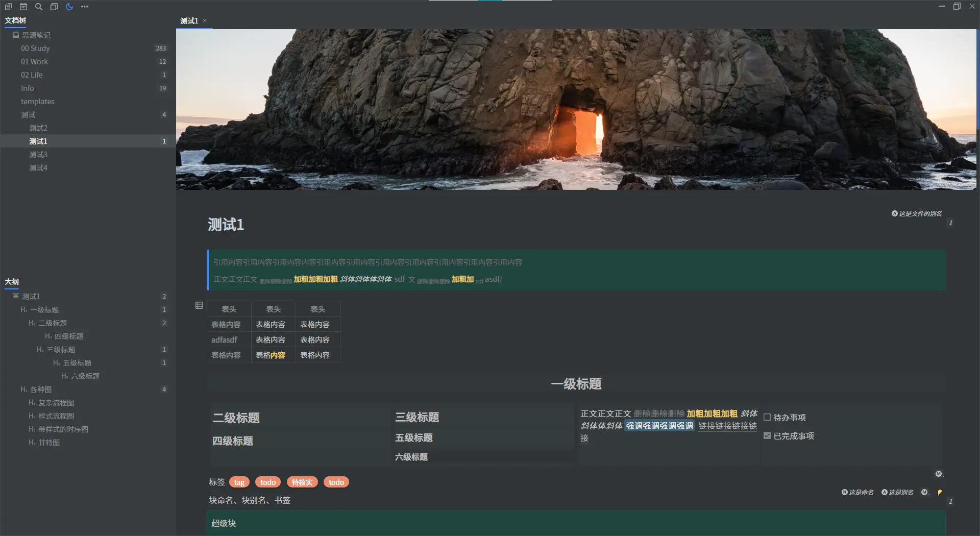Click the A badge beside 这是别名
Image resolution: width=980 pixels, height=536 pixels.
point(885,492)
